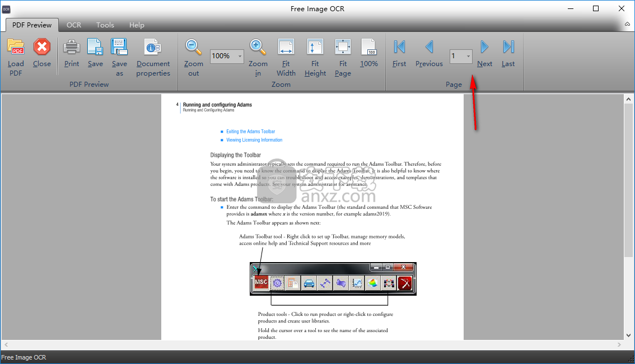The image size is (635, 364).
Task: Click Free Image OCR in the status bar
Action: click(x=24, y=357)
